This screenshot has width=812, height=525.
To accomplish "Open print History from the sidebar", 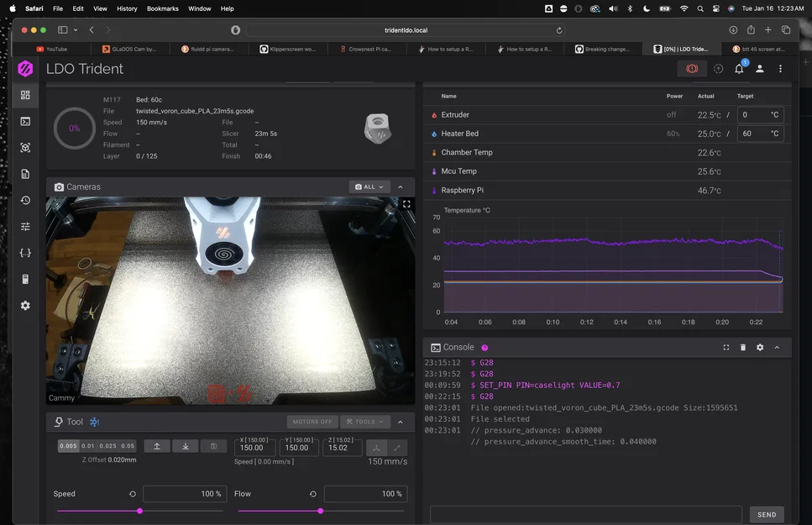I will [x=25, y=200].
